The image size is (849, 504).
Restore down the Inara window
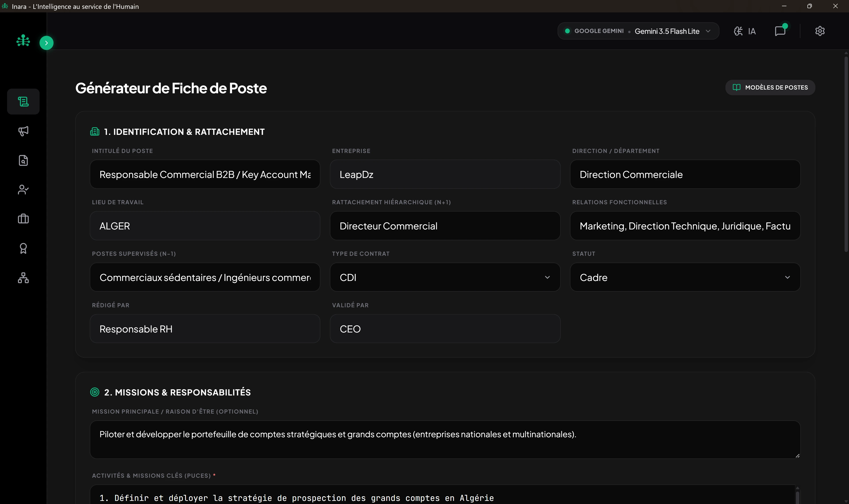[x=810, y=6]
